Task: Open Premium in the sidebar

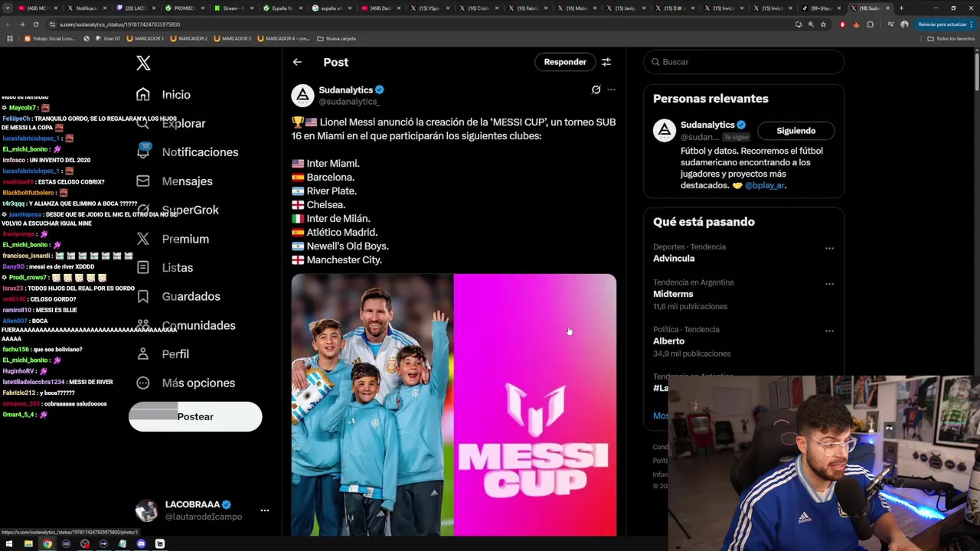Action: [x=172, y=239]
